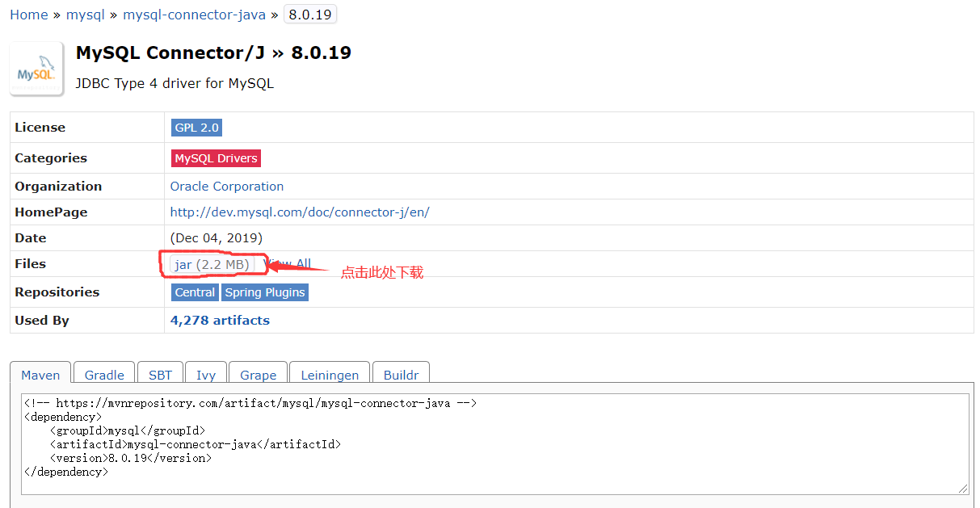Image resolution: width=980 pixels, height=508 pixels.
Task: Open the View All files link
Action: pyautogui.click(x=288, y=263)
